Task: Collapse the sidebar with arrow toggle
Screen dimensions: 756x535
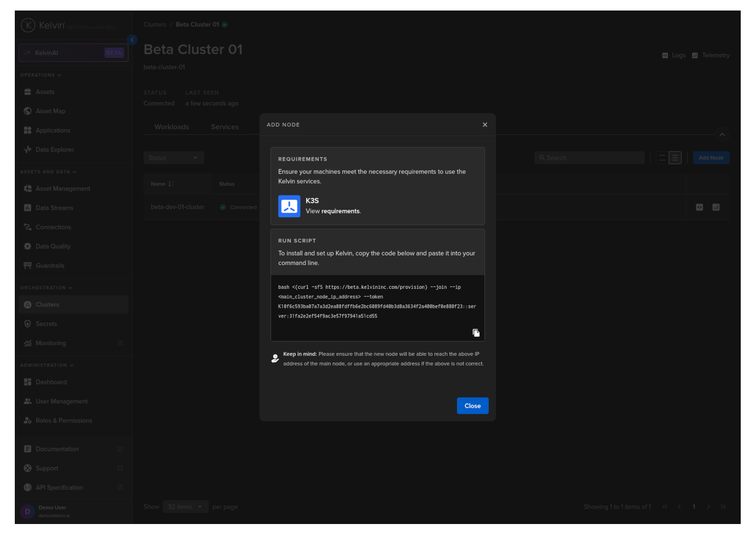Action: pos(132,40)
